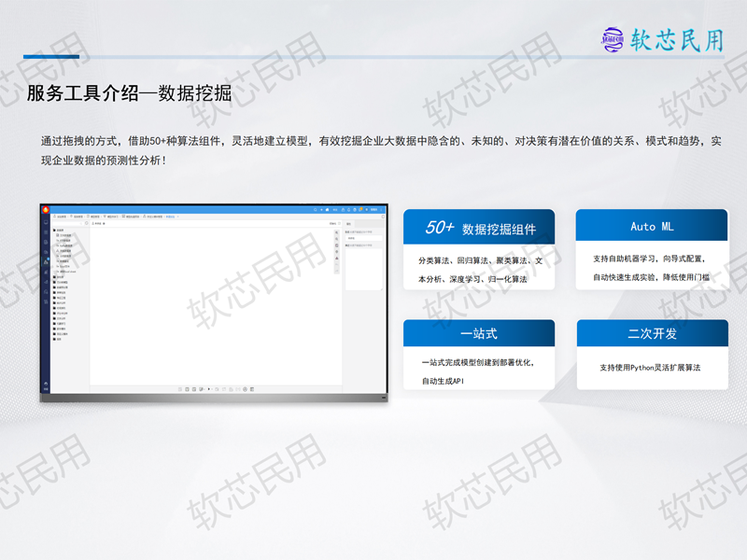Screen dimensions: 747x560
Task: Click the round red app logo in embedded screenshot
Action: tap(46, 209)
